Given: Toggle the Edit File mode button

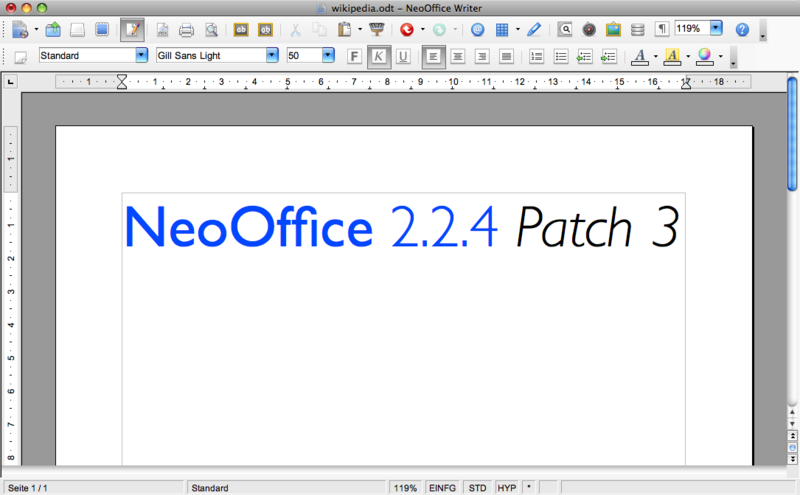Looking at the screenshot, I should pyautogui.click(x=132, y=30).
